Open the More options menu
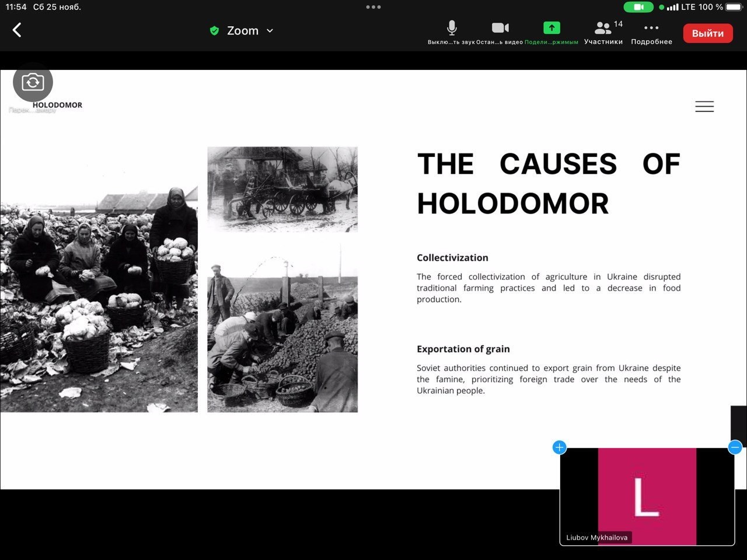 tap(651, 32)
